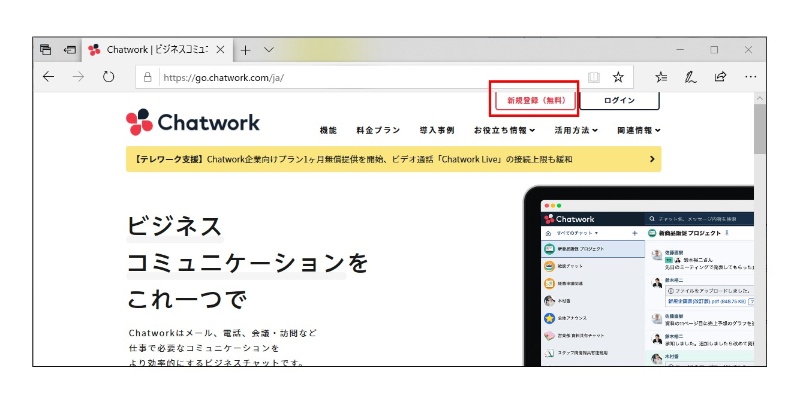Add page to favorites with star icon
Image resolution: width=800 pixels, height=401 pixels.
point(618,76)
